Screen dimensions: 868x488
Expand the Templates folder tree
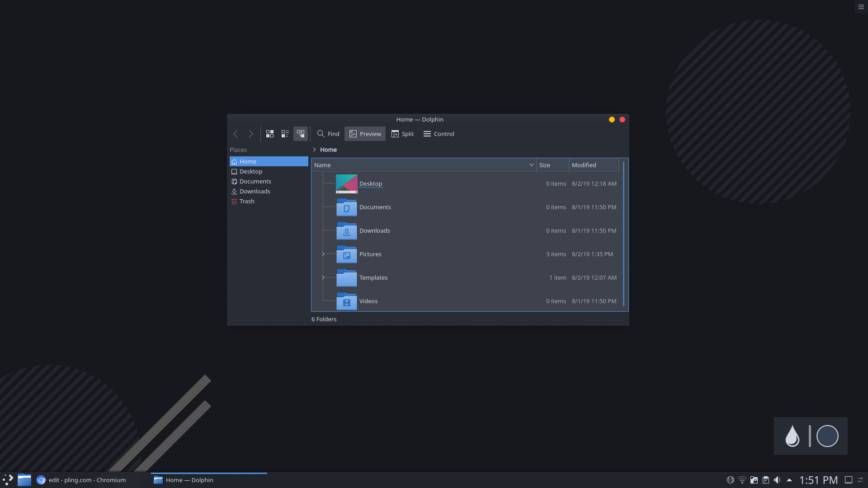tap(323, 277)
